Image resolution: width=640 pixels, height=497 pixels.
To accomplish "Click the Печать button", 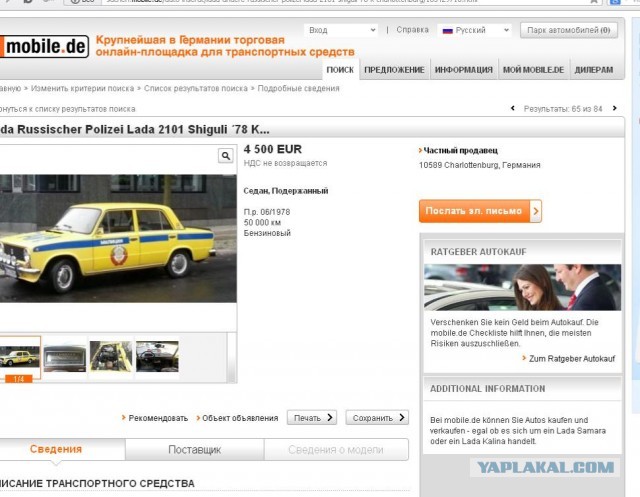I will 312,418.
